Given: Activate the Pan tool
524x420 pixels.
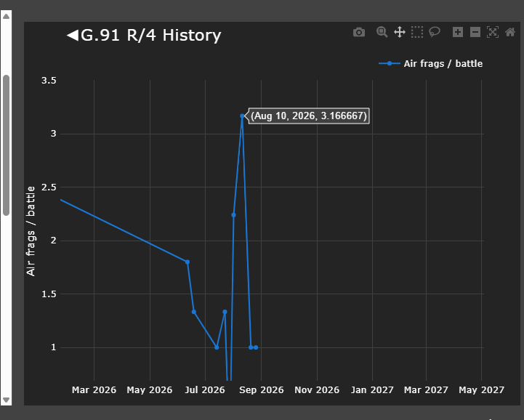Looking at the screenshot, I should pos(399,33).
